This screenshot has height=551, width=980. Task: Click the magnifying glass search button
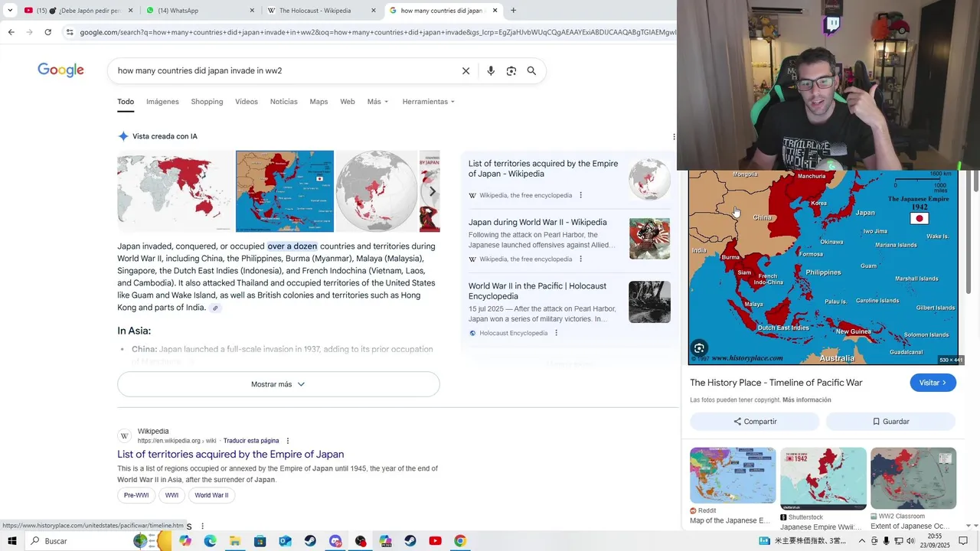tap(531, 71)
